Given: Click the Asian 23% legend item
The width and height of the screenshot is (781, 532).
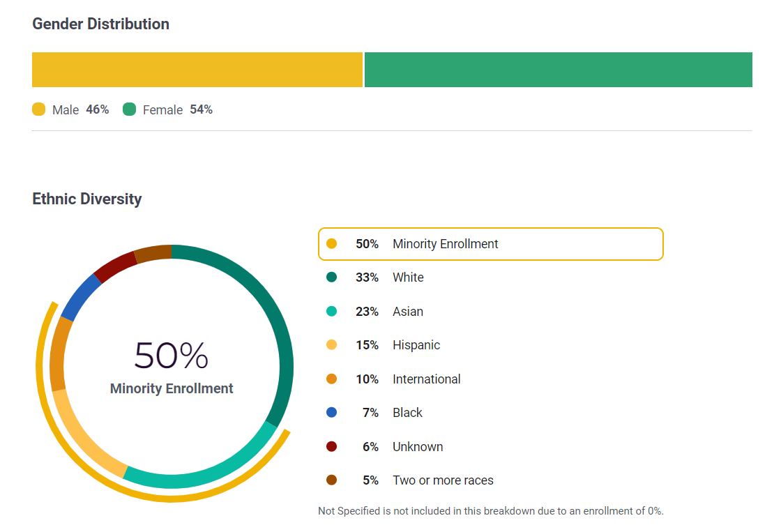Looking at the screenshot, I should (x=407, y=312).
